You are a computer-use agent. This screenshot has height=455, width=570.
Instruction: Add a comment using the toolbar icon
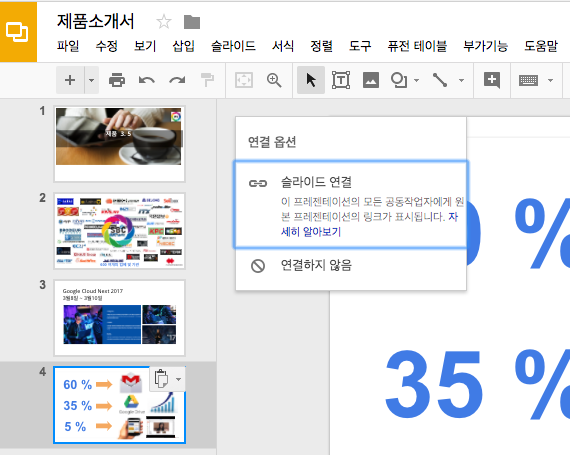pos(492,80)
